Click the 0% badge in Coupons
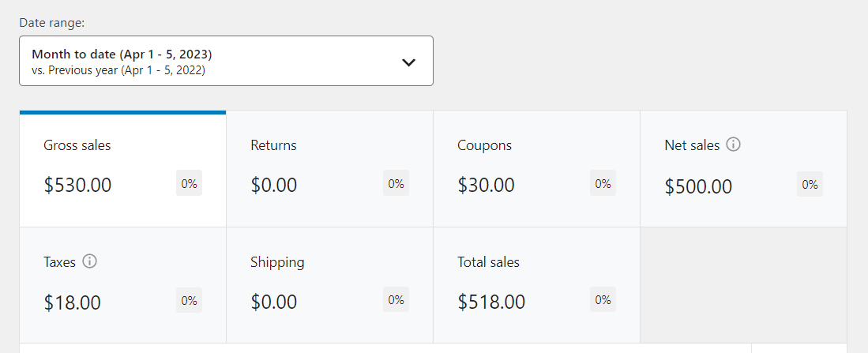Image resolution: width=868 pixels, height=353 pixels. click(x=603, y=183)
